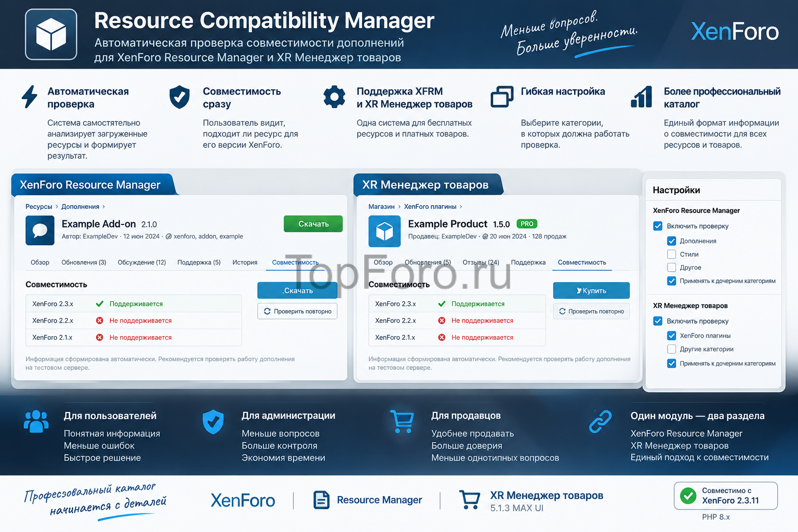Check the Другое category checkbox
The width and height of the screenshot is (798, 532).
click(672, 268)
